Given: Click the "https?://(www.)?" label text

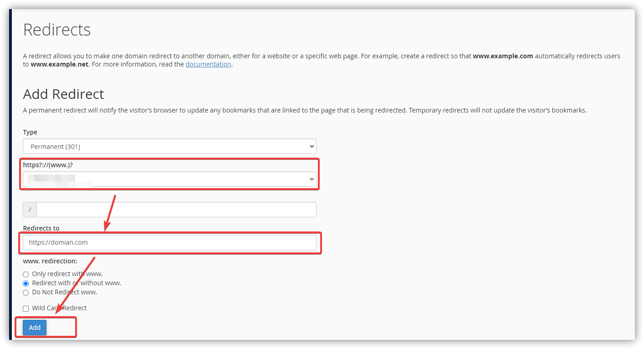Looking at the screenshot, I should pyautogui.click(x=48, y=165).
